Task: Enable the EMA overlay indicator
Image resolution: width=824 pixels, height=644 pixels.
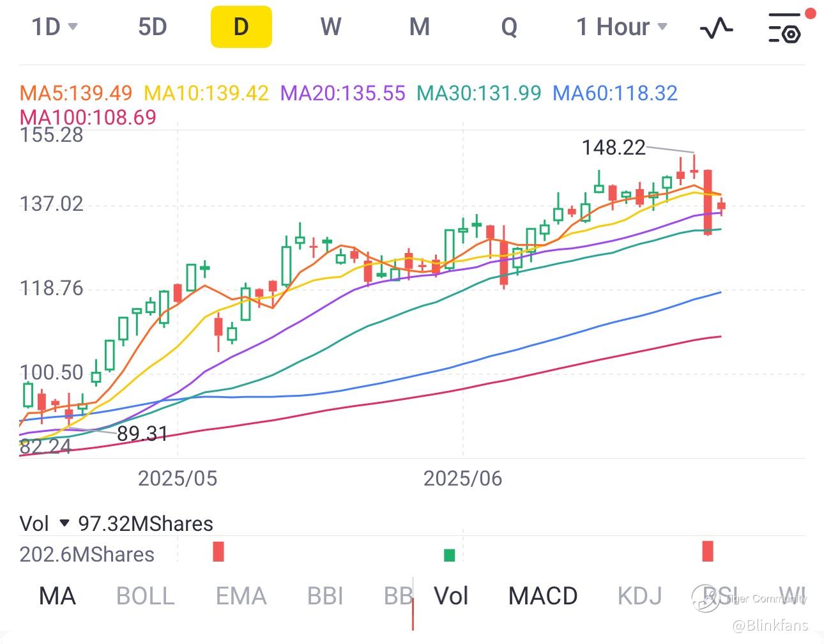Action: [241, 596]
